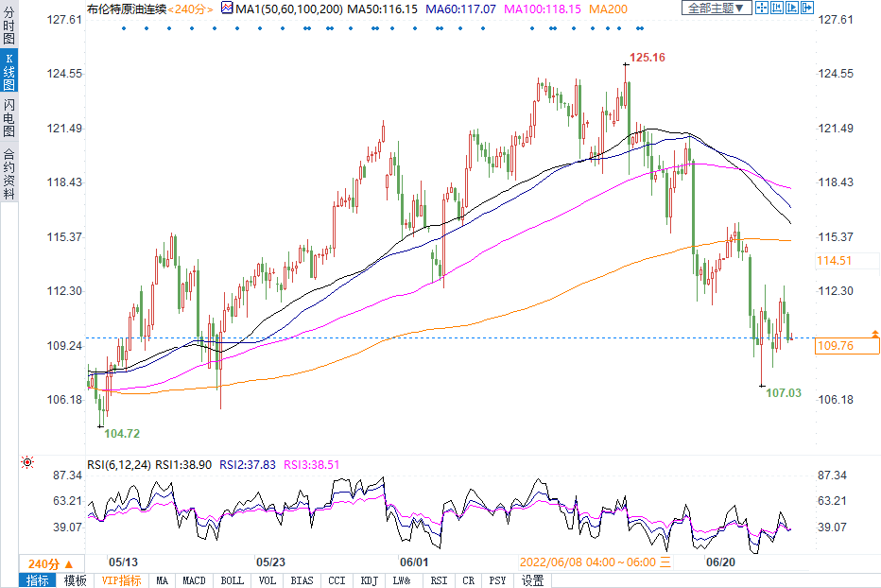Enable the BOLL indicator
The height and width of the screenshot is (588, 881).
(x=232, y=580)
